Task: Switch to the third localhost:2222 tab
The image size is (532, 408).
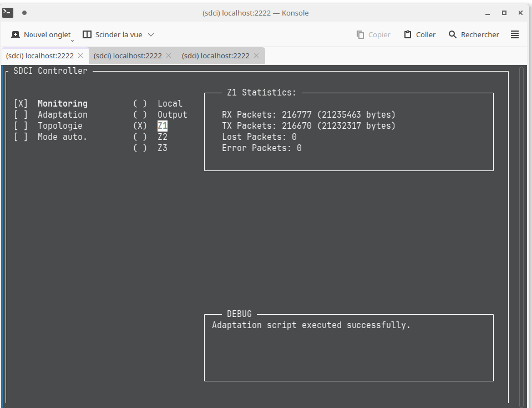Action: (216, 56)
